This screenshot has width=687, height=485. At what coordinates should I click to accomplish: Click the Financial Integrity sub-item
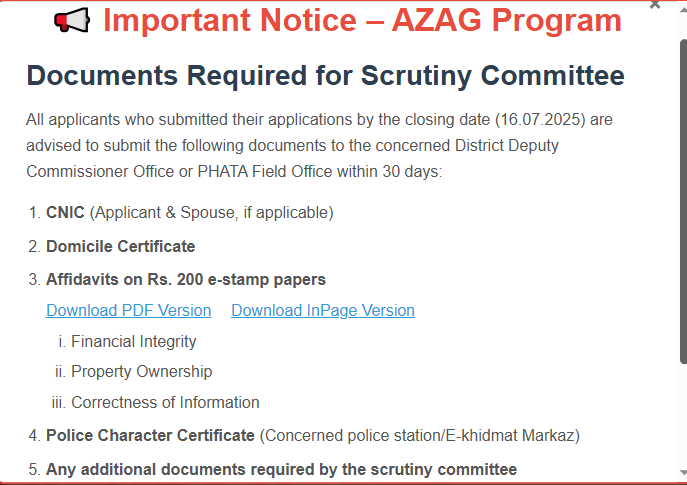134,341
